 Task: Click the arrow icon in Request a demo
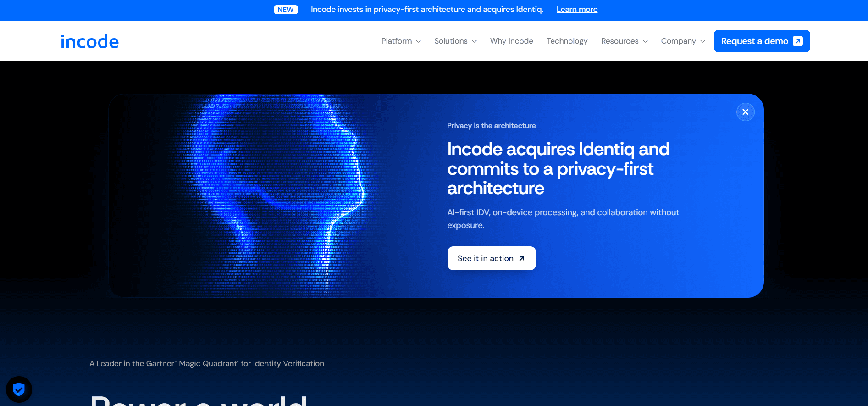click(x=798, y=41)
